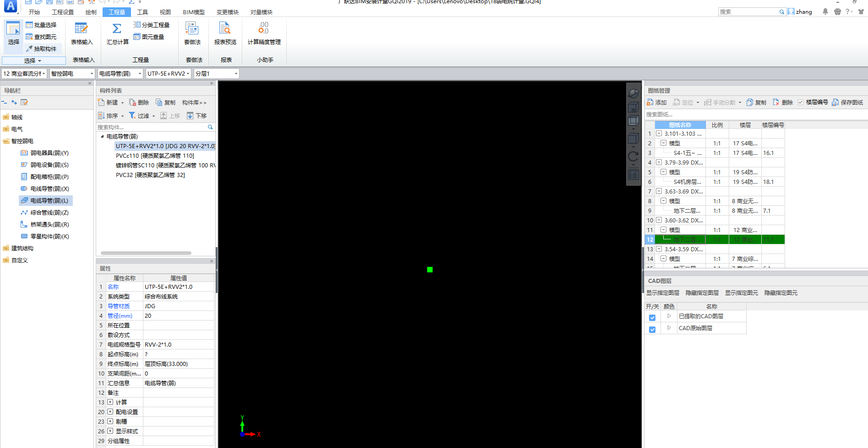Open 表格输入 table input

point(82,33)
